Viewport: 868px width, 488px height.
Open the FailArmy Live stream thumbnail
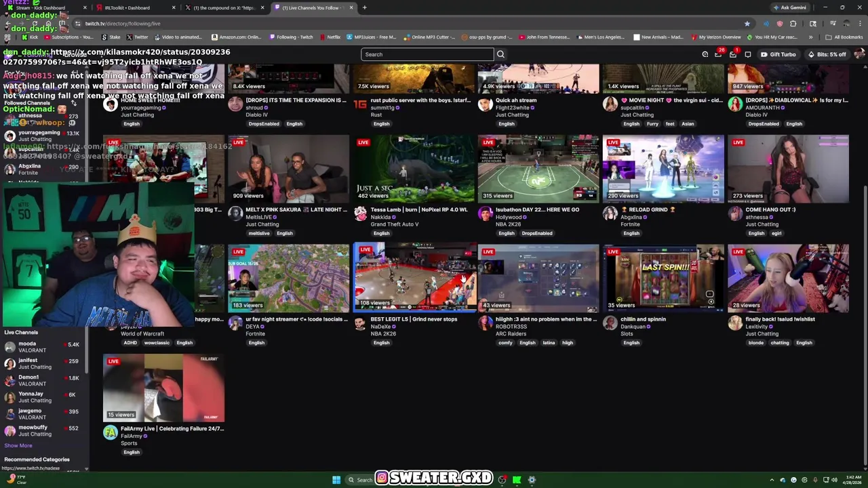click(x=163, y=388)
